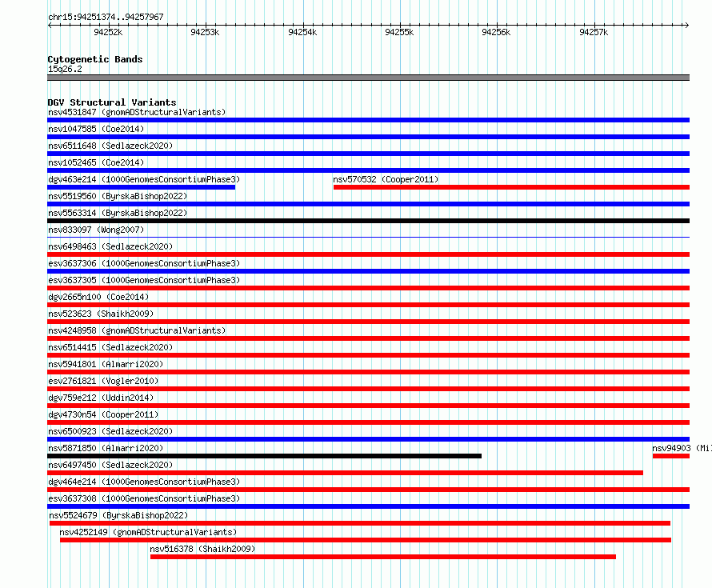Viewport: 712px width, 588px height.
Task: Open variant dgv463e214 label
Action: click(x=144, y=179)
